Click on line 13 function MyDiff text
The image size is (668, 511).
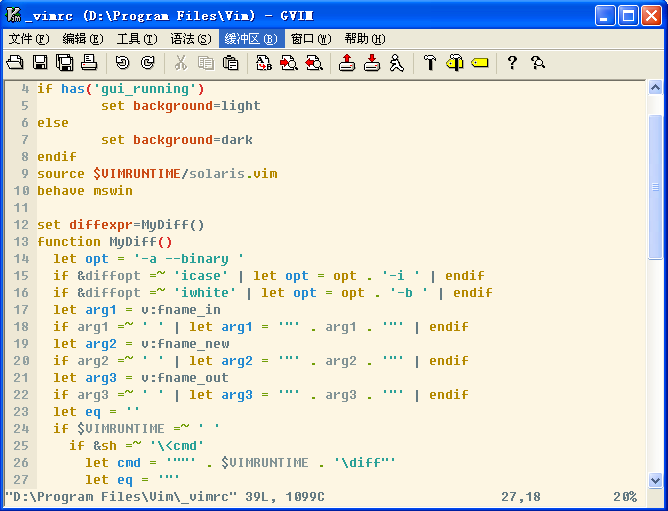[x=105, y=242]
